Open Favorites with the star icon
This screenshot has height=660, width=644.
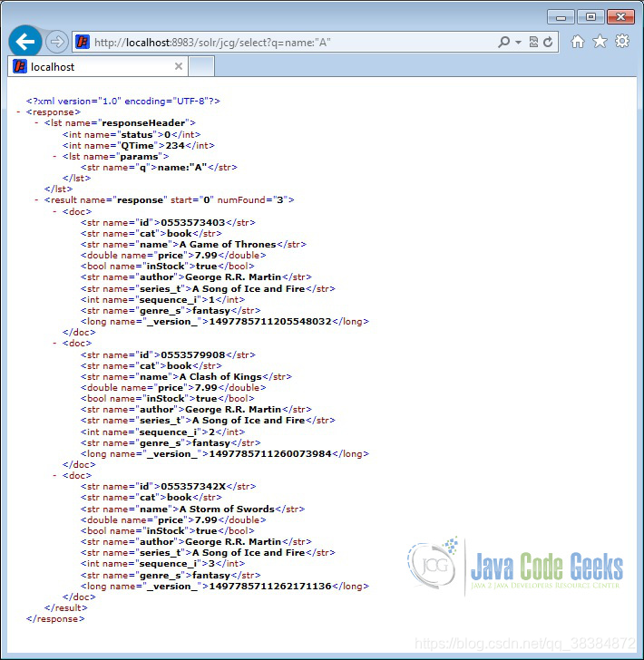600,42
